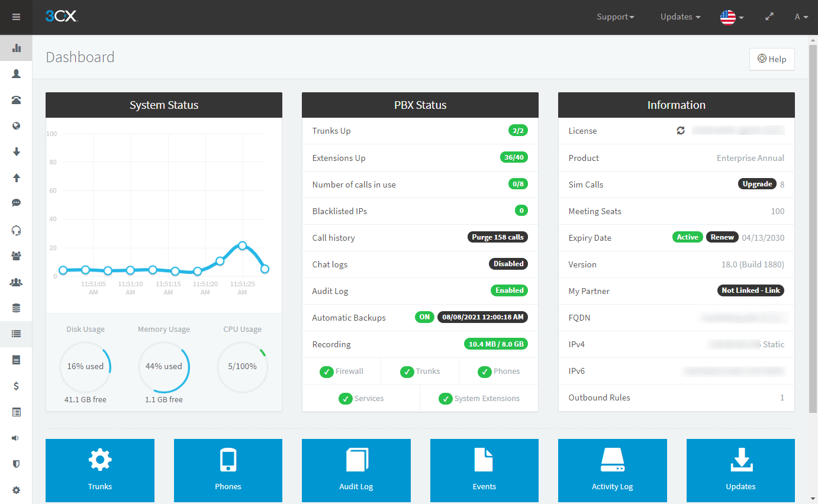This screenshot has height=504, width=818.
Task: Disable the Audit Log marked Enabled
Action: [510, 290]
